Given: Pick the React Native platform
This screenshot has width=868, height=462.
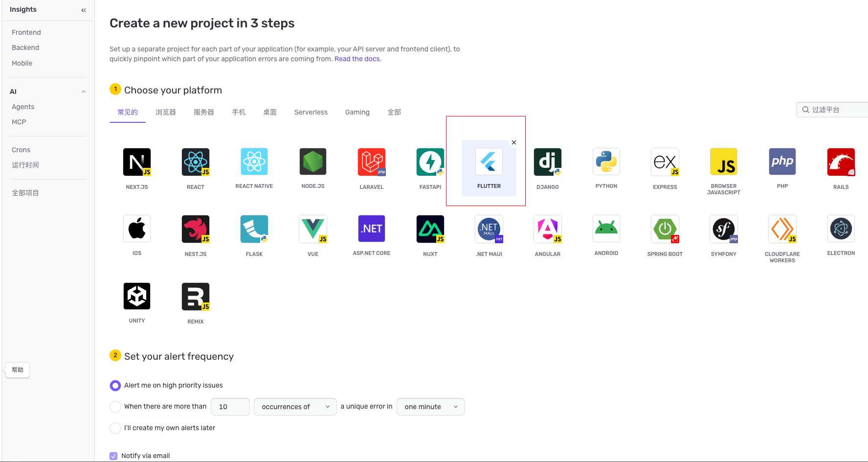Looking at the screenshot, I should click(x=254, y=162).
